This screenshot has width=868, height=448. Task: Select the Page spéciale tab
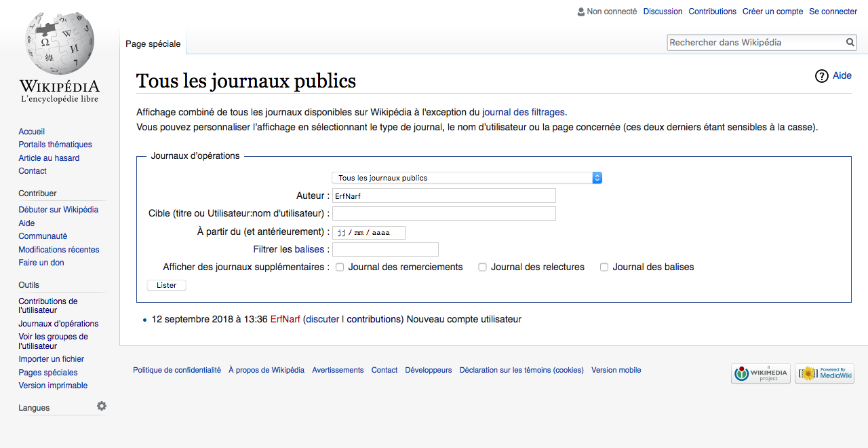click(153, 43)
